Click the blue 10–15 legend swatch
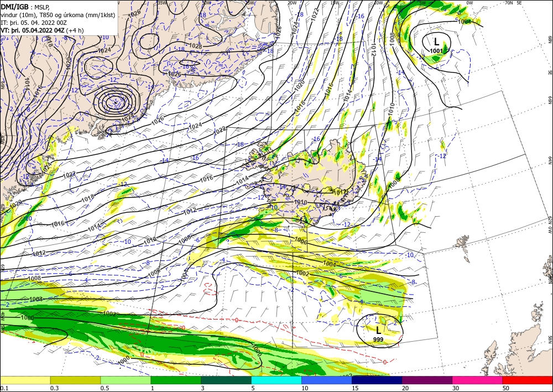Image resolution: width=553 pixels, height=392 pixels. pyautogui.click(x=327, y=380)
